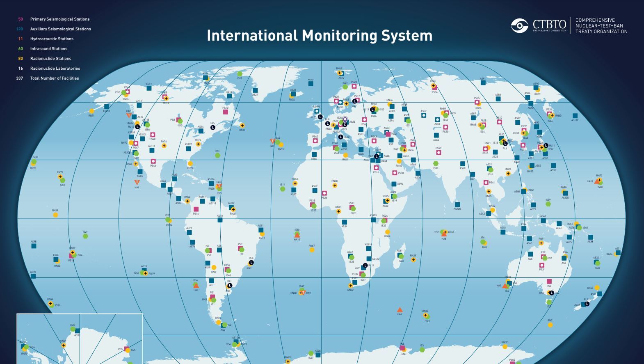This screenshot has width=644, height=364.
Task: Select the RN74 radionuclide station marker
Action: (x=164, y=146)
